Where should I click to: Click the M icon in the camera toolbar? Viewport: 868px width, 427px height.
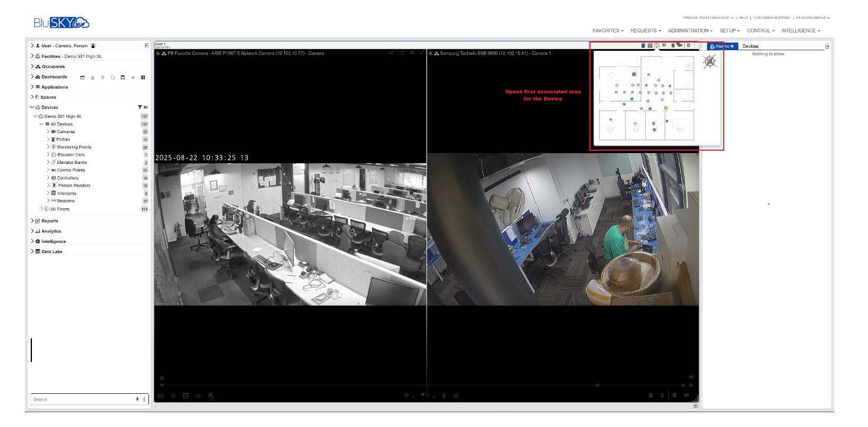(664, 46)
